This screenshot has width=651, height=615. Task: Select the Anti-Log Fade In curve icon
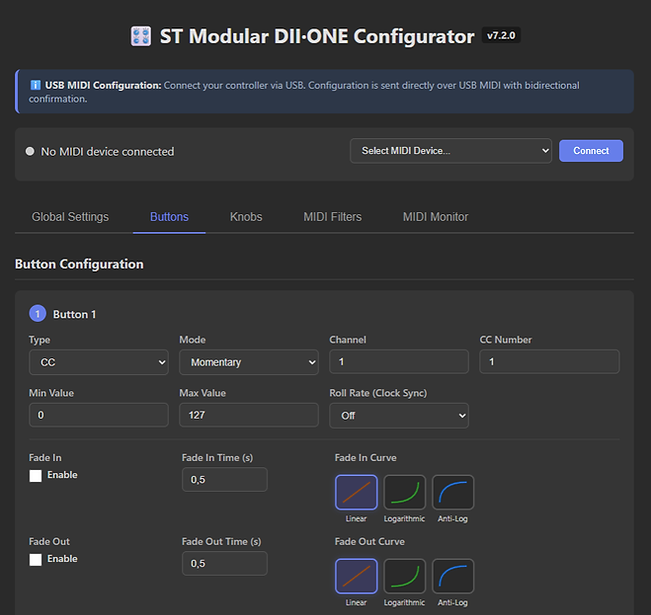(453, 492)
